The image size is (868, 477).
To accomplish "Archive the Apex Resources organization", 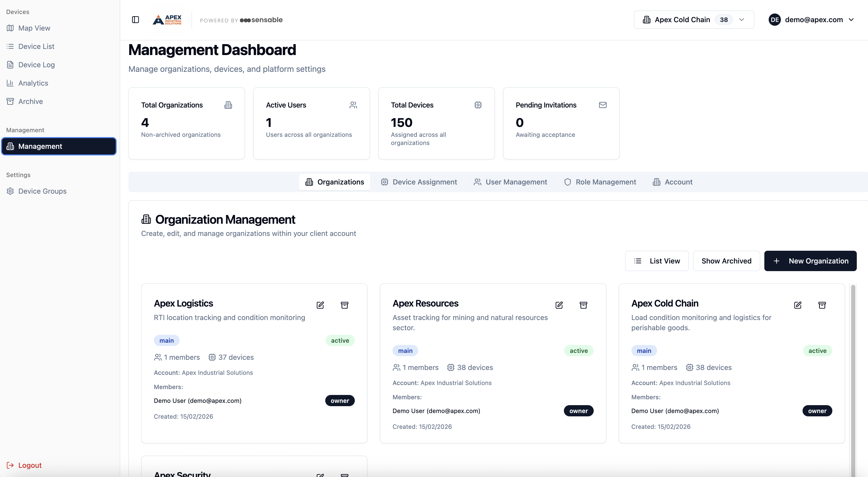I will (583, 305).
